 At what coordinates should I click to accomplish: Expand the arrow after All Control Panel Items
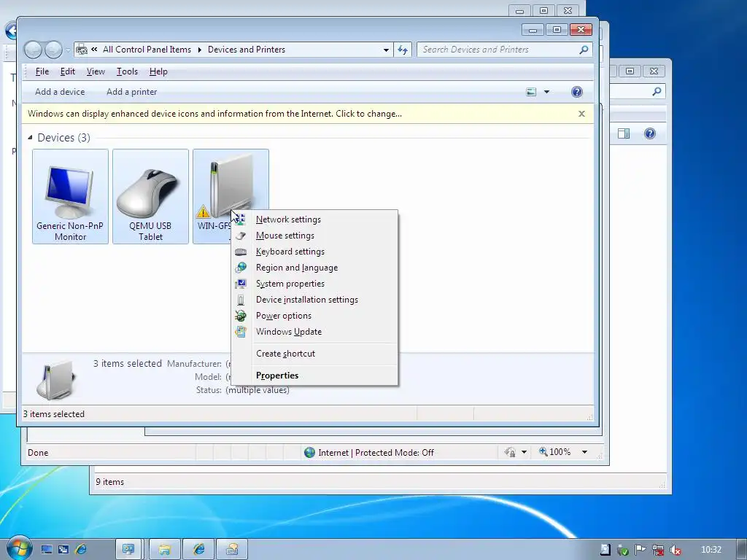[199, 50]
